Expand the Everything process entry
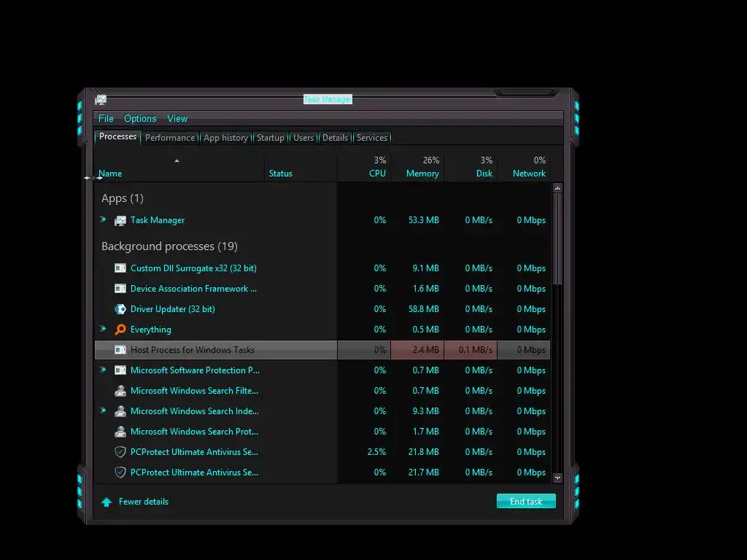The width and height of the screenshot is (747, 560). [103, 329]
